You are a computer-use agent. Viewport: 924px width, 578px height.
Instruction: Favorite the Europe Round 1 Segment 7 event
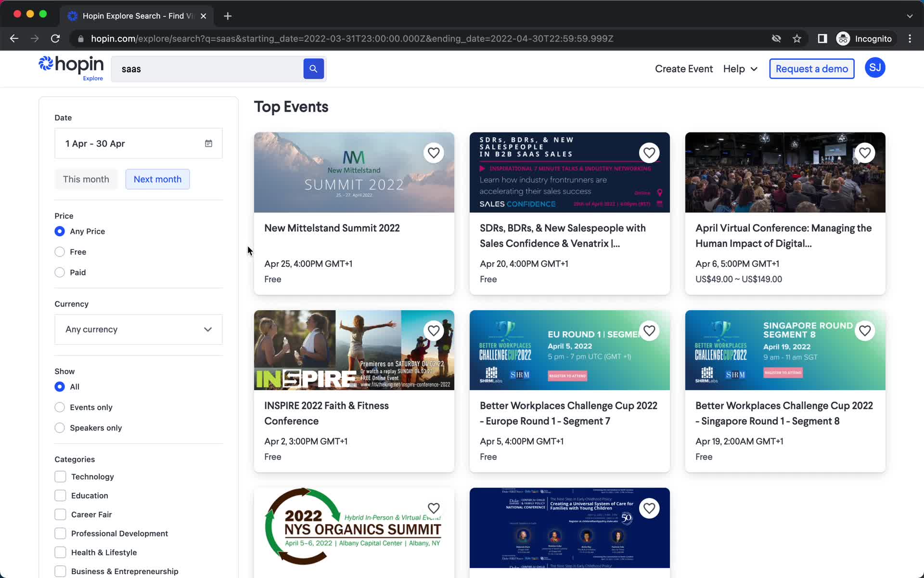pos(649,331)
